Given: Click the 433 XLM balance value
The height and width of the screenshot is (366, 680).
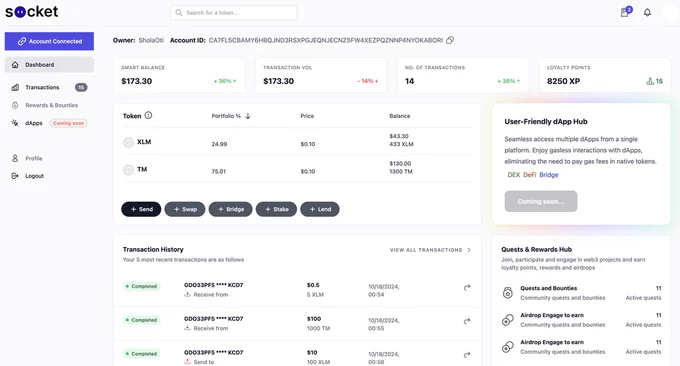Looking at the screenshot, I should (x=401, y=144).
